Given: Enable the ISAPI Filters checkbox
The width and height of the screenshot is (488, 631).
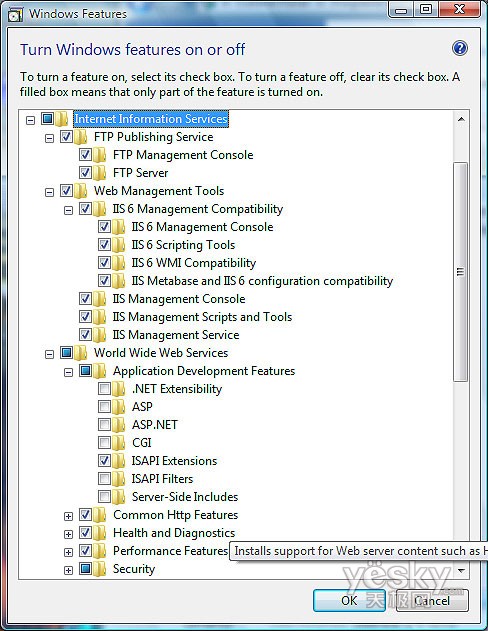Looking at the screenshot, I should tap(104, 478).
